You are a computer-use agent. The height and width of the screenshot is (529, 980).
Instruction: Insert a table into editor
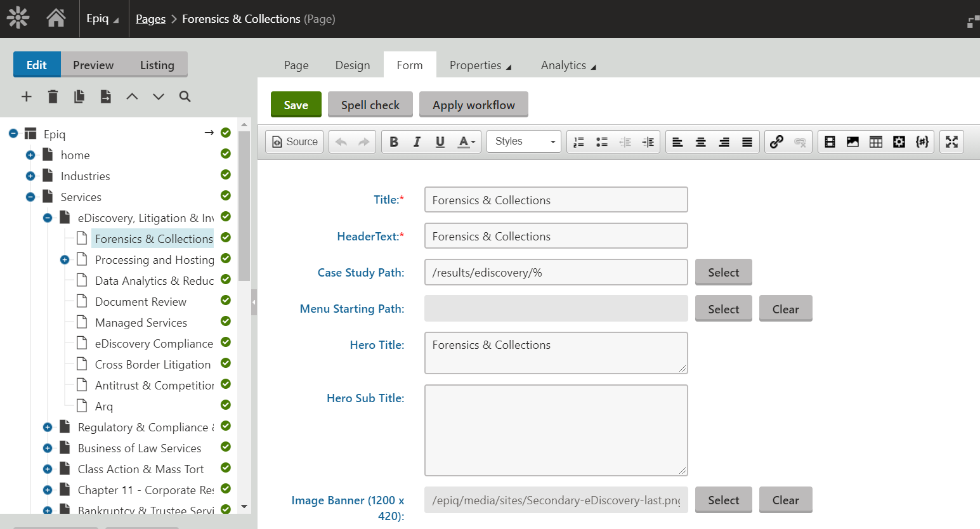[x=875, y=142]
